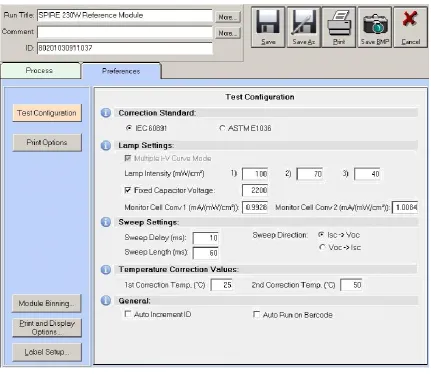Viewport: 431px width, 374px height.
Task: Open info icon beside Temperature Correction Values
Action: 106,269
